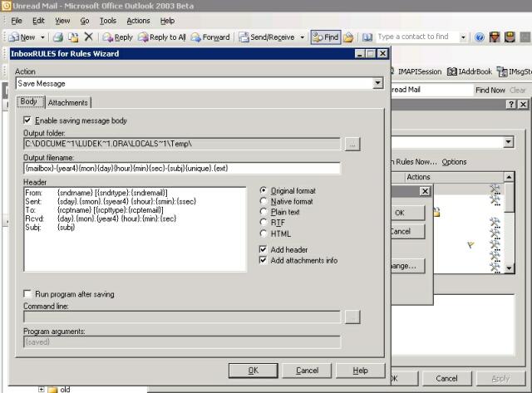Click the Reply toolbar button
This screenshot has width=532, height=393.
point(117,37)
